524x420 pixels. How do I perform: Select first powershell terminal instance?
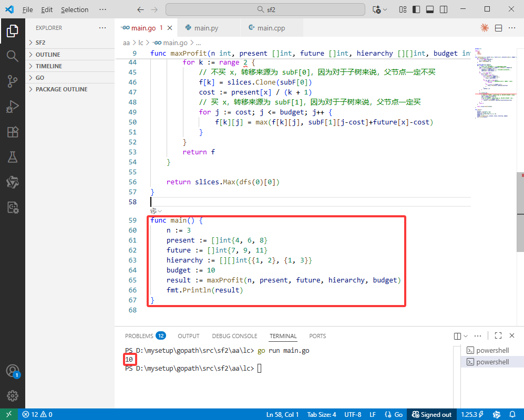pyautogui.click(x=492, y=350)
